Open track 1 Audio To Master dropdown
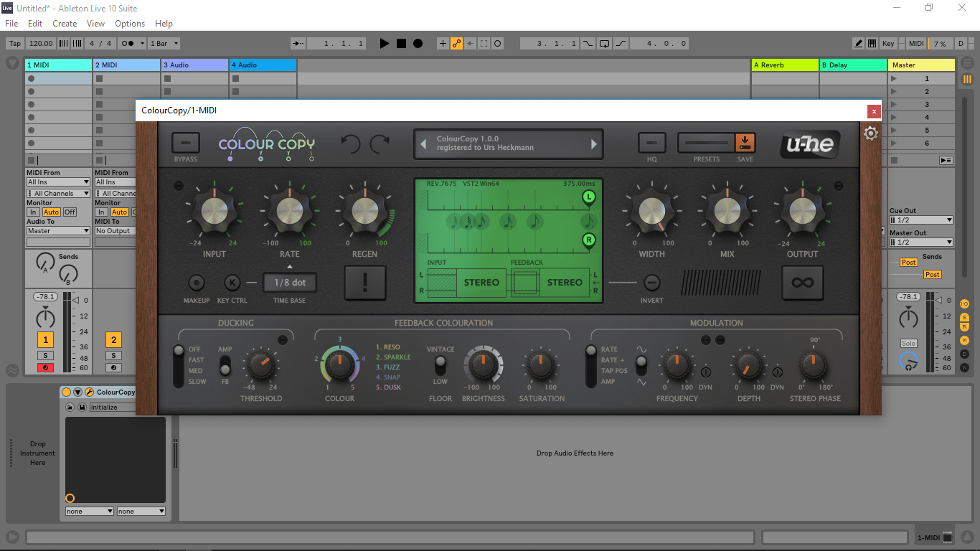 click(58, 231)
